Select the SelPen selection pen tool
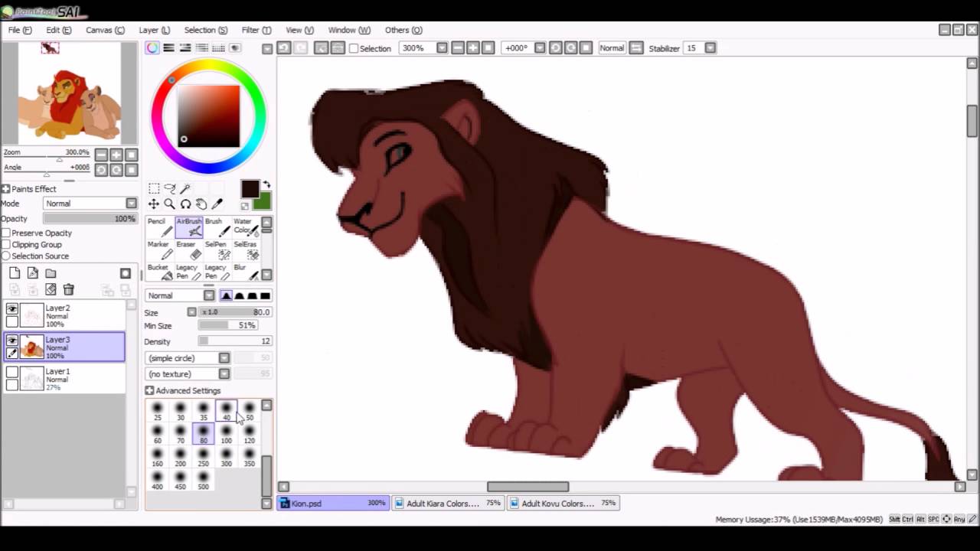Viewport: 980px width, 551px height. 217,250
